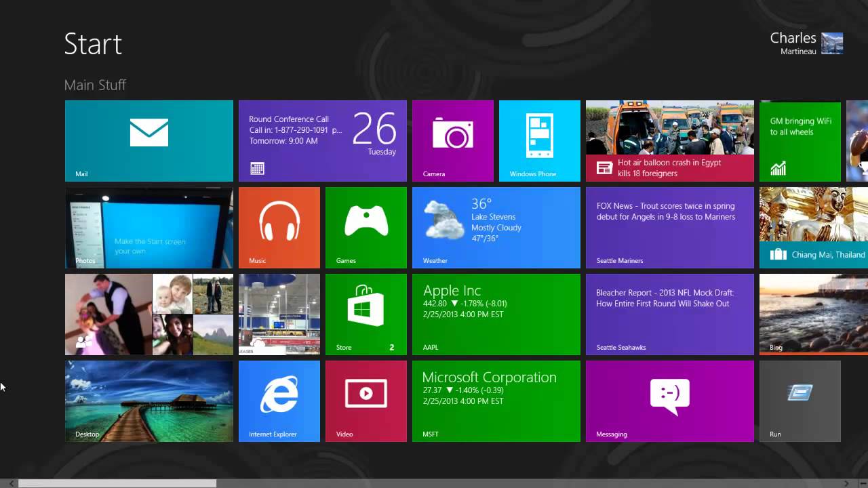
Task: Open the Windows Store tile
Action: point(366,314)
